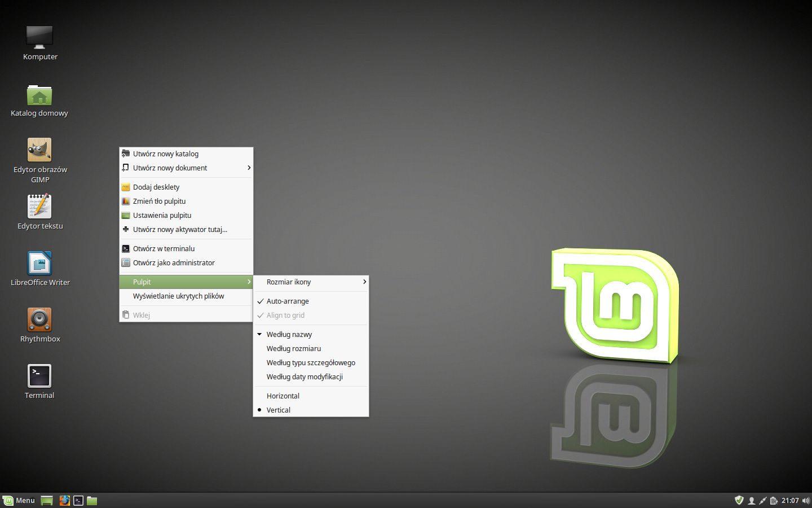The image size is (812, 508).
Task: Expand the Rozmiar ikony submenu
Action: pyautogui.click(x=311, y=282)
